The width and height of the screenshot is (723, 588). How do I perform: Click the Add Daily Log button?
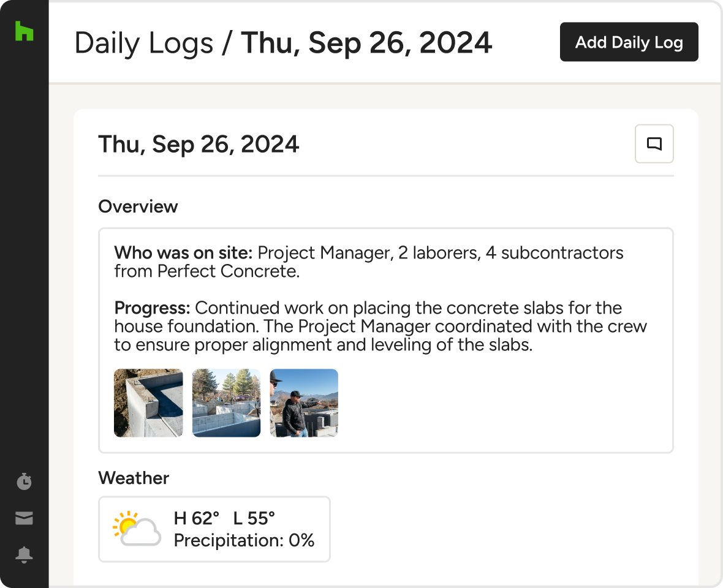629,42
